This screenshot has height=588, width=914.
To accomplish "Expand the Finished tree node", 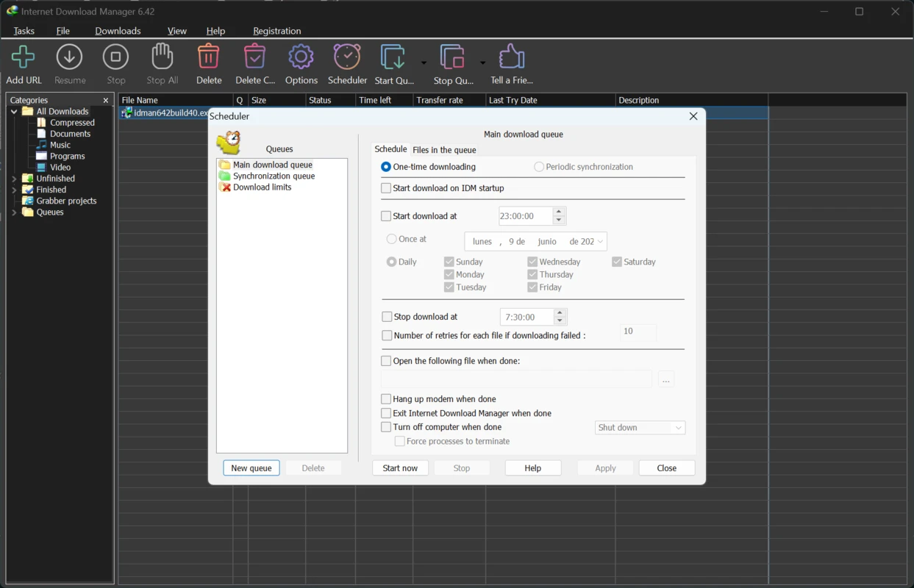I will pos(14,190).
